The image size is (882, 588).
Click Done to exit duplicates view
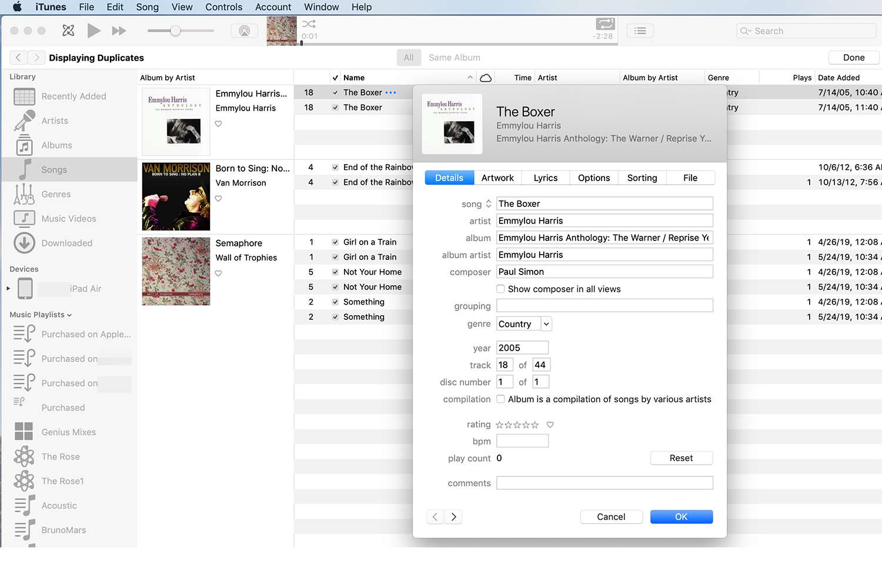[x=854, y=58]
